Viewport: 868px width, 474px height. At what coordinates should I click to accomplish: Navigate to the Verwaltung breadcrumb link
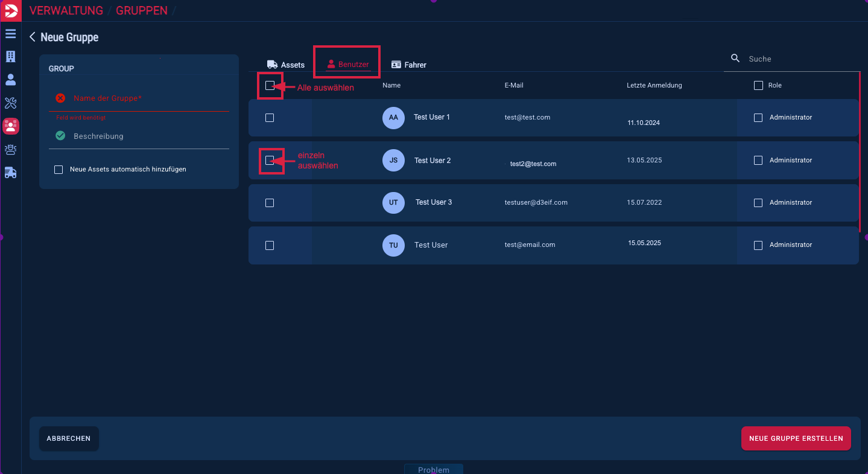66,11
